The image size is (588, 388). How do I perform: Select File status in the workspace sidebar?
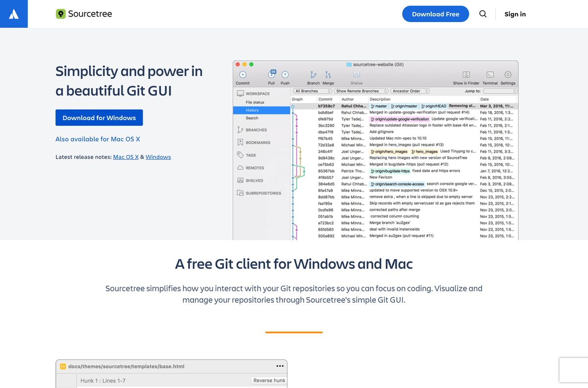[x=255, y=102]
